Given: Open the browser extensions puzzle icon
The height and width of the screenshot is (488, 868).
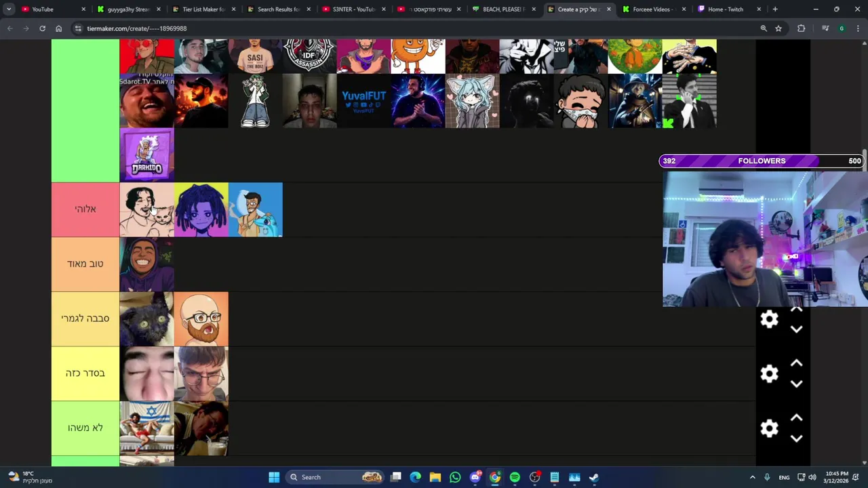Looking at the screenshot, I should (802, 28).
